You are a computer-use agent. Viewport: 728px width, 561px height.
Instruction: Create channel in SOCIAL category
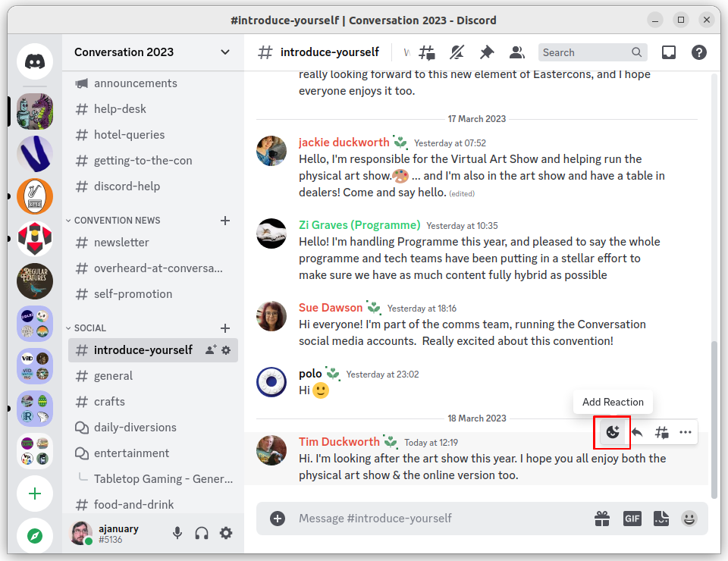[x=225, y=328]
